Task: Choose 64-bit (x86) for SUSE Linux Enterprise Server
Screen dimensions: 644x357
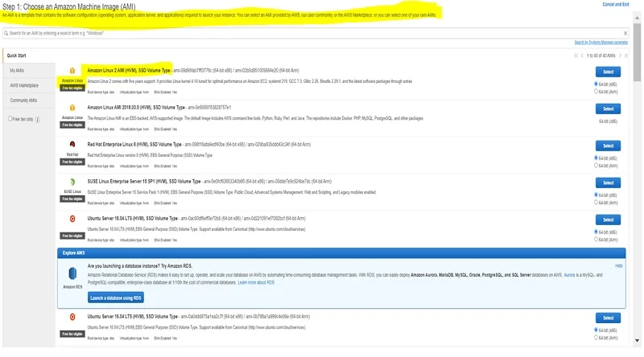Action: 596,195
